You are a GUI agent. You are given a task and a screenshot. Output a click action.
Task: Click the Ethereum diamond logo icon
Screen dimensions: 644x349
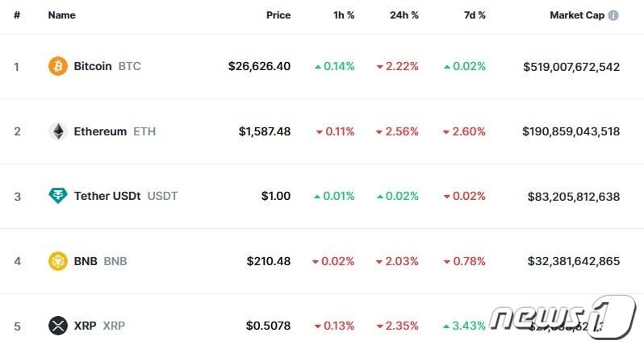pyautogui.click(x=58, y=131)
